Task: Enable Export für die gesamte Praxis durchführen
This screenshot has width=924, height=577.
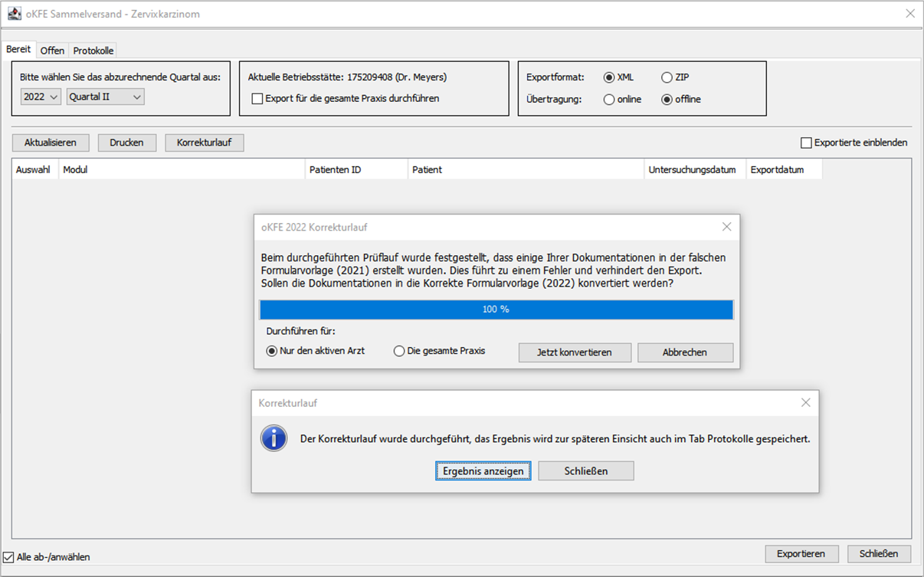Action: 257,99
